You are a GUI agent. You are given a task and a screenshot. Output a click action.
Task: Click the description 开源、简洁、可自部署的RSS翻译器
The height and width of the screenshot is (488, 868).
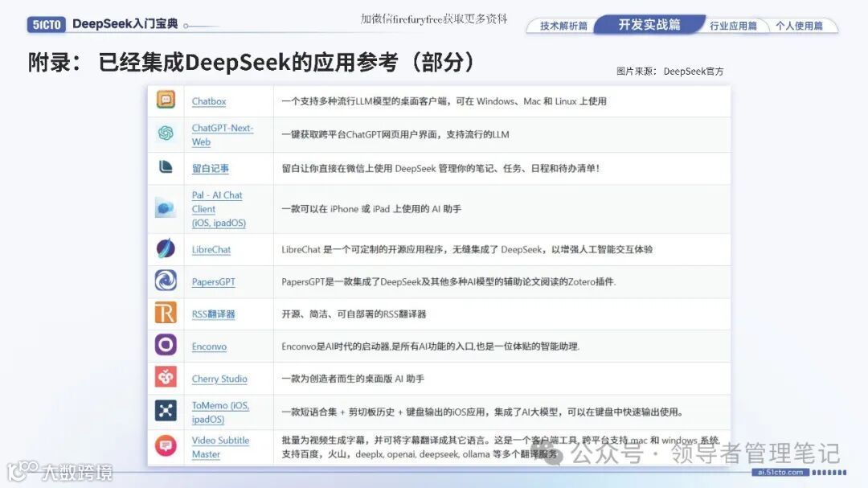point(354,314)
